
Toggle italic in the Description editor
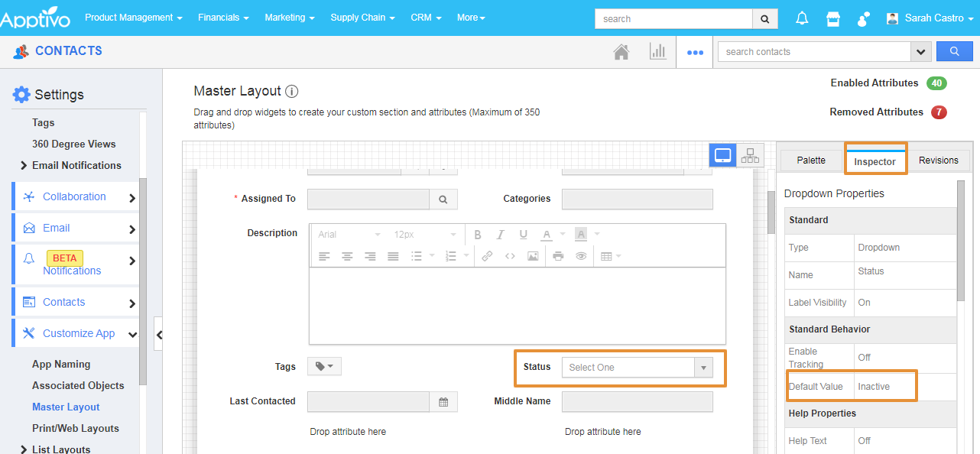(x=500, y=235)
